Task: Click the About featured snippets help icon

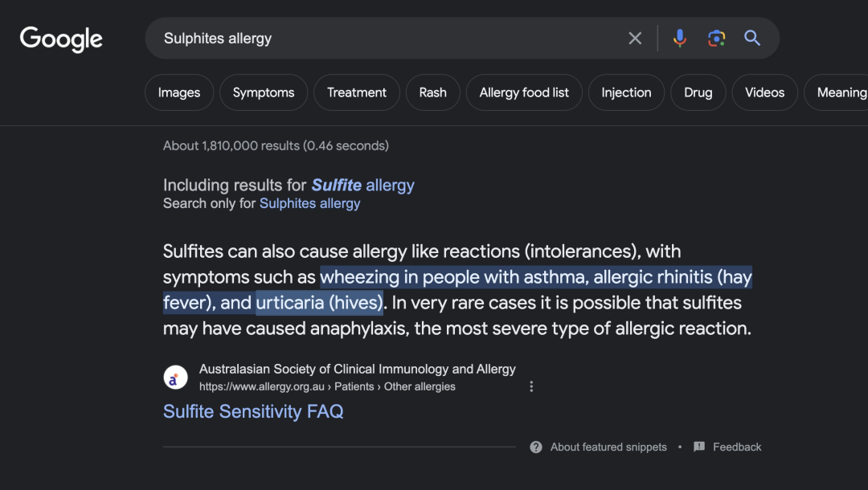Action: coord(536,447)
